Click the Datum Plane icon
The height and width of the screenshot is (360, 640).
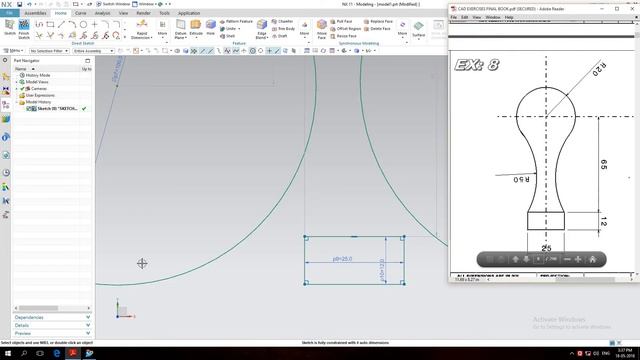click(180, 29)
